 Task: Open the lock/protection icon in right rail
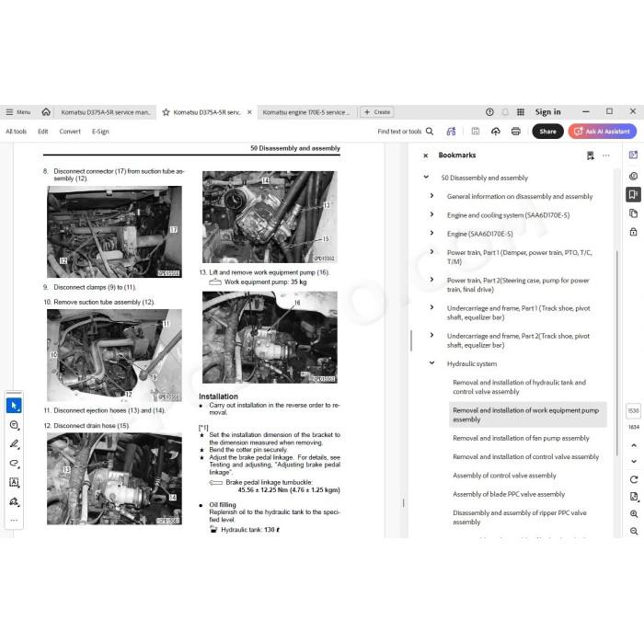(633, 232)
